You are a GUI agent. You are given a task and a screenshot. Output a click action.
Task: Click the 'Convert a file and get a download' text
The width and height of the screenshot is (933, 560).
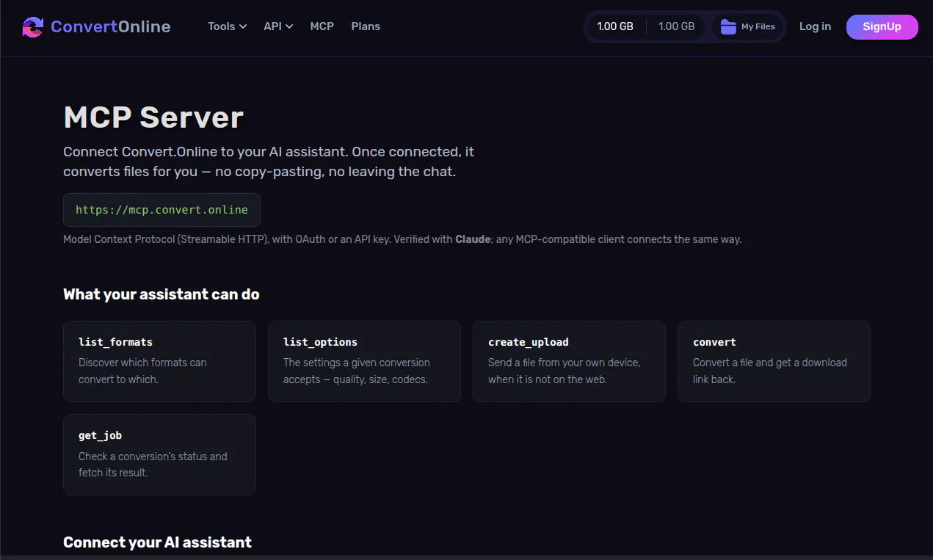point(770,363)
